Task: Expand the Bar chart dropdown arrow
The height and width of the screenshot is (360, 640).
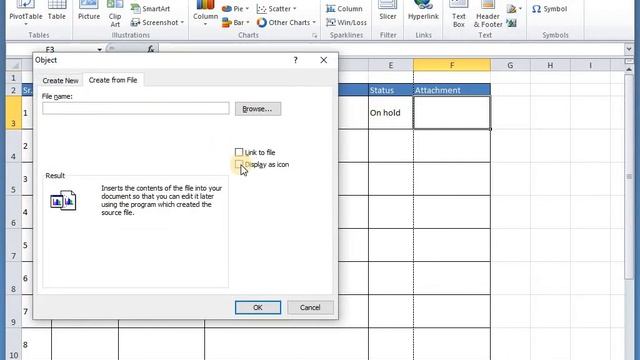Action: [248, 22]
